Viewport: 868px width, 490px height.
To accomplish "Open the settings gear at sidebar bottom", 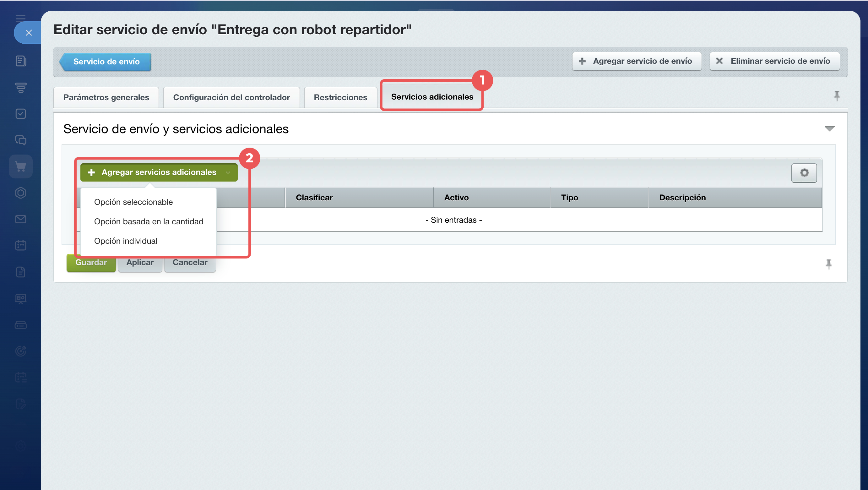I will (21, 446).
